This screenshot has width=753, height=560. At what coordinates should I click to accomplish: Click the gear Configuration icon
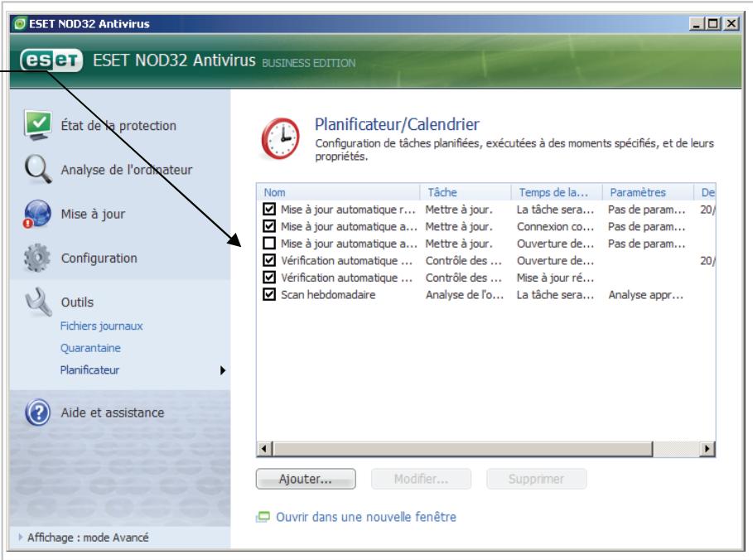click(37, 258)
